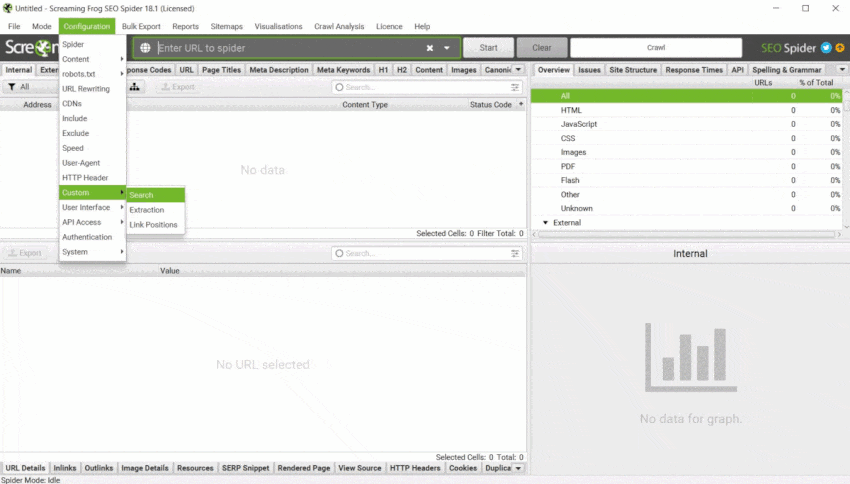The image size is (850, 484).
Task: Click the Crawl progress bar
Action: click(x=656, y=48)
